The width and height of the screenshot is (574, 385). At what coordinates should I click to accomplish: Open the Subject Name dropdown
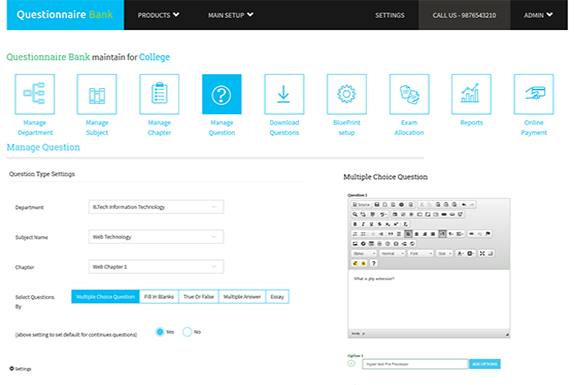156,237
